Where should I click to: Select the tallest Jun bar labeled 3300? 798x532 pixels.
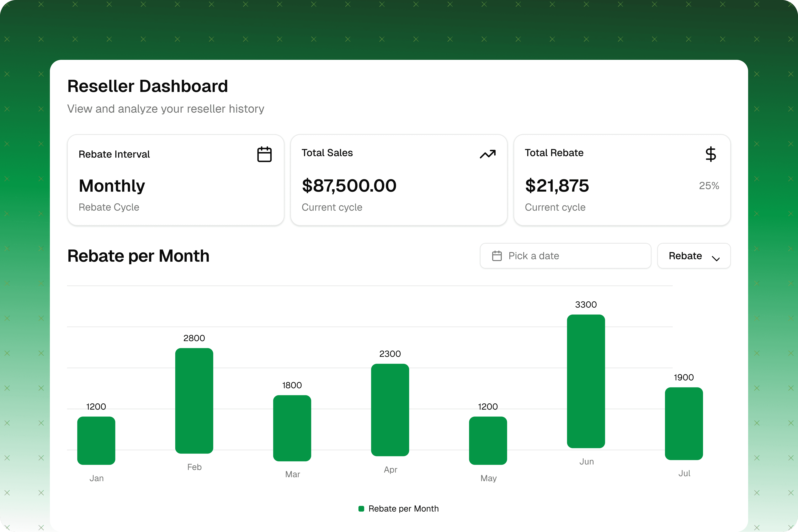586,381
